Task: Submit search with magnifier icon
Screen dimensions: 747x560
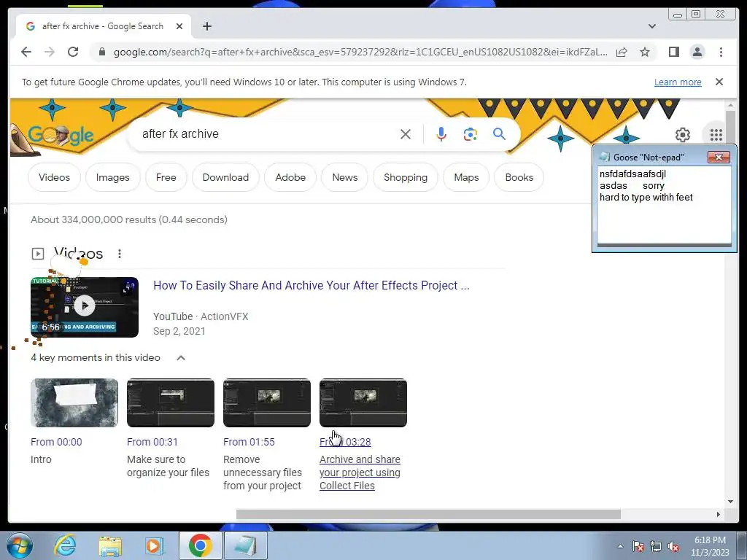Action: click(499, 134)
